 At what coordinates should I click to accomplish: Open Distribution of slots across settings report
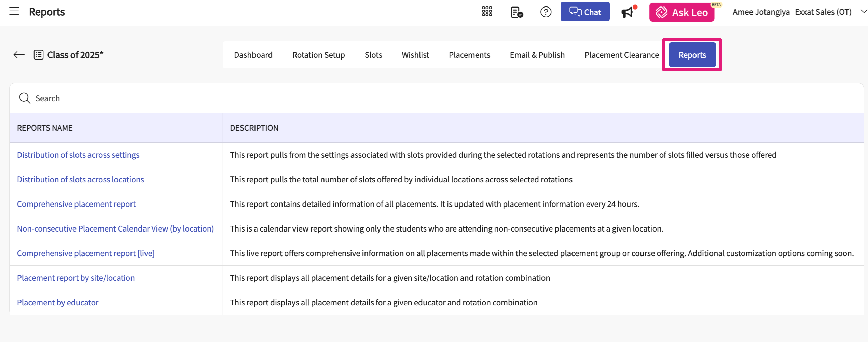point(78,155)
